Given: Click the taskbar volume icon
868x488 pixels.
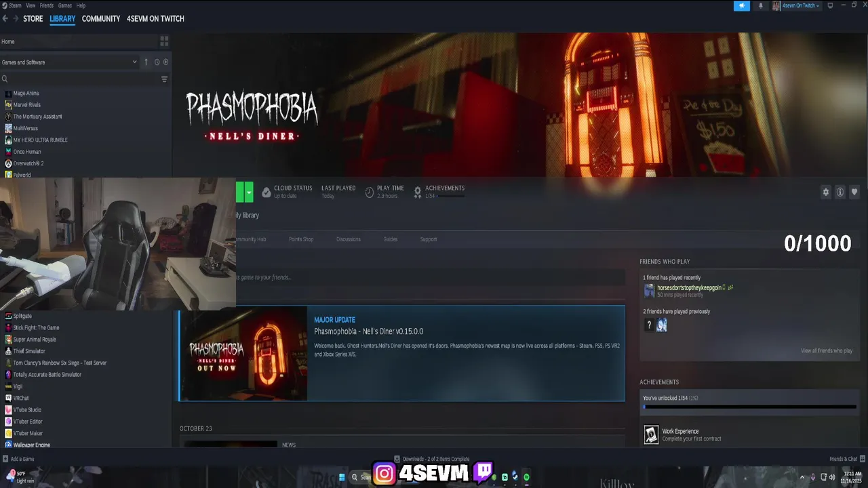Looking at the screenshot, I should click(x=832, y=477).
